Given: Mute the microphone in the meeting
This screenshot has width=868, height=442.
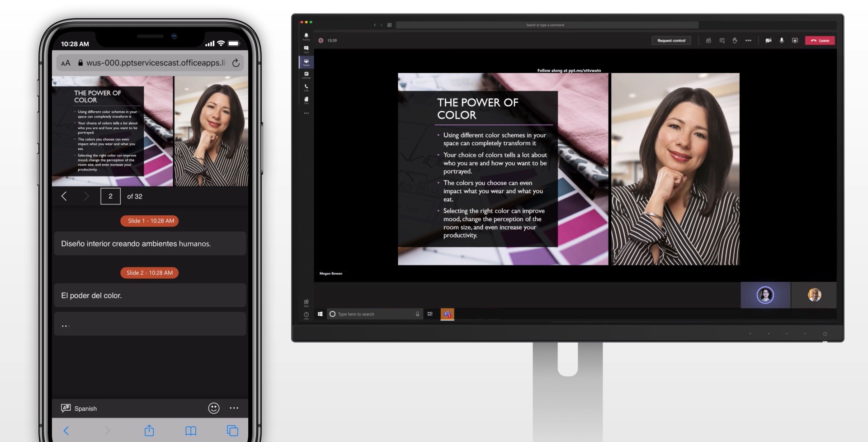Looking at the screenshot, I should 782,40.
